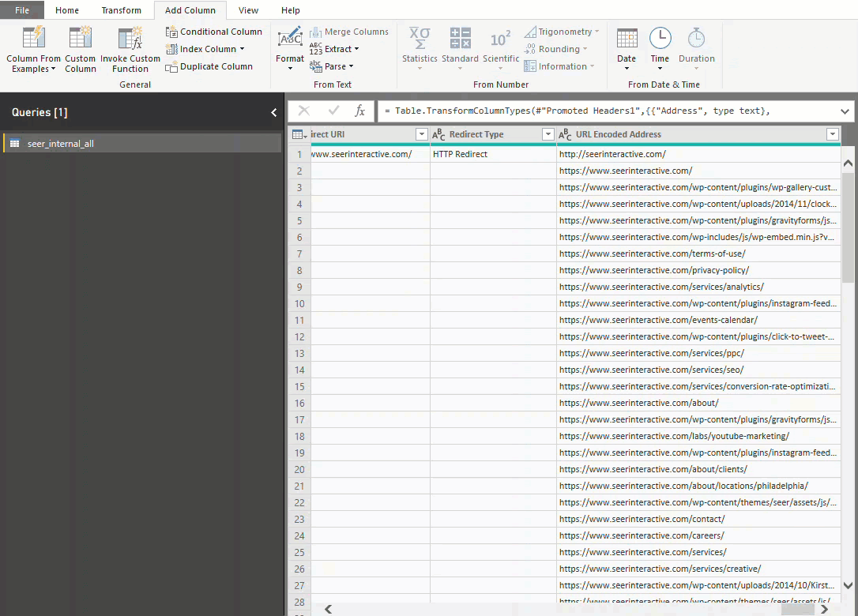Expand the Extract dropdown menu
Screen dimensions: 858x616
[356, 49]
